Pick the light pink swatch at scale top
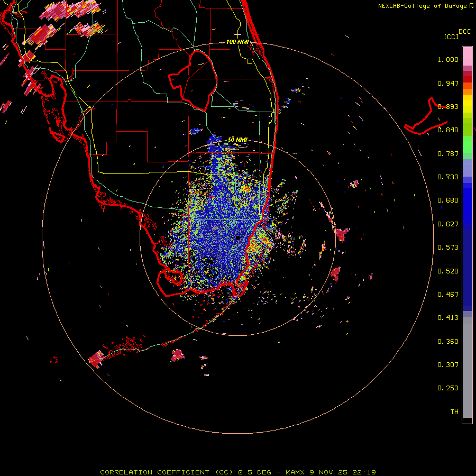 pos(467,57)
